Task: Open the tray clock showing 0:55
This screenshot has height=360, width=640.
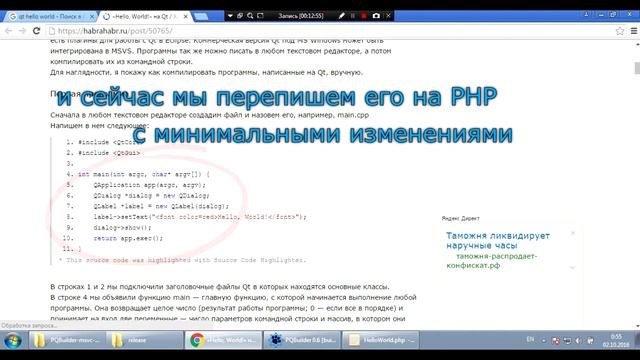Action: [x=616, y=340]
